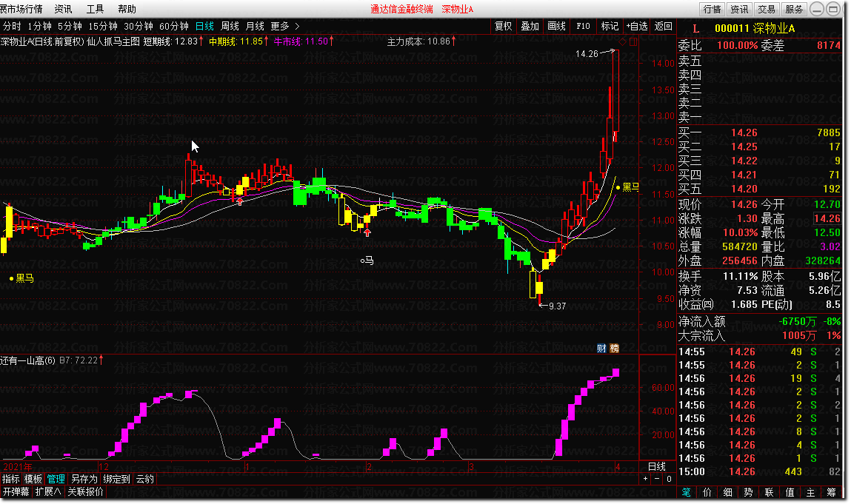Image resolution: width=851 pixels, height=504 pixels.
Task: Click 指标 indicator button at bottom
Action: [x=11, y=479]
